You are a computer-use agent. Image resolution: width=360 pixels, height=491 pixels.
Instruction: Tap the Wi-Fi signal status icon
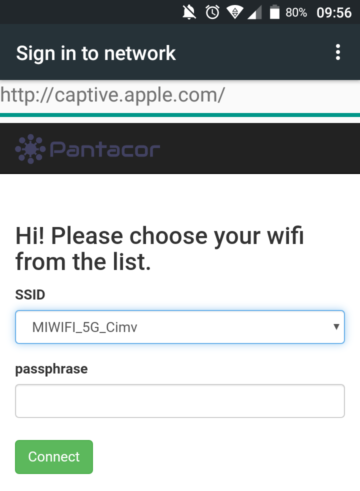(x=235, y=12)
